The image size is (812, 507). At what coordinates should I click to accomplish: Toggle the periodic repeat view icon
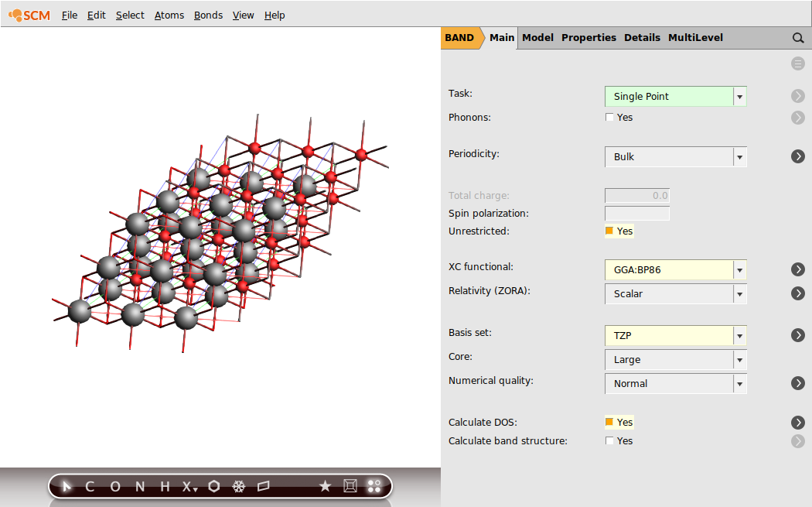(374, 486)
